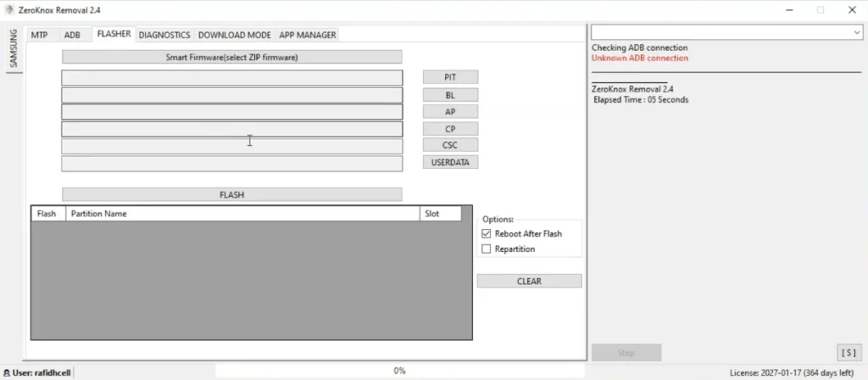The height and width of the screenshot is (380, 868).
Task: Click the 'ZeroKnox Removal 2.4' log line
Action: [x=632, y=89]
